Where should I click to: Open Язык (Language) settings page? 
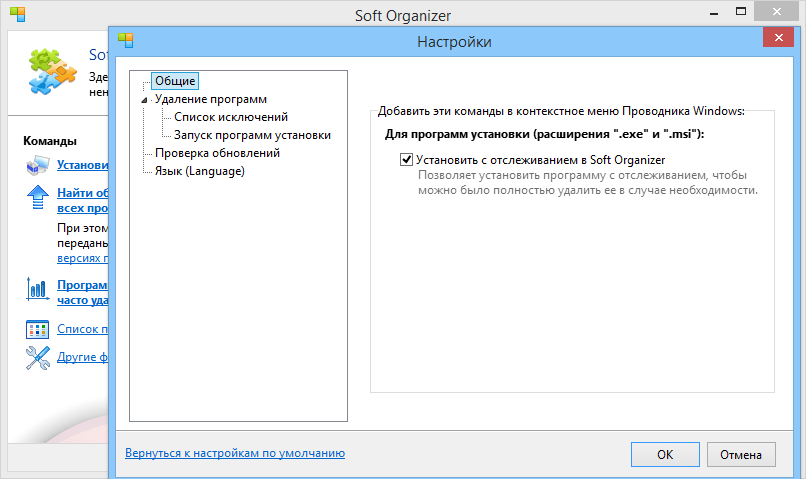[x=199, y=171]
